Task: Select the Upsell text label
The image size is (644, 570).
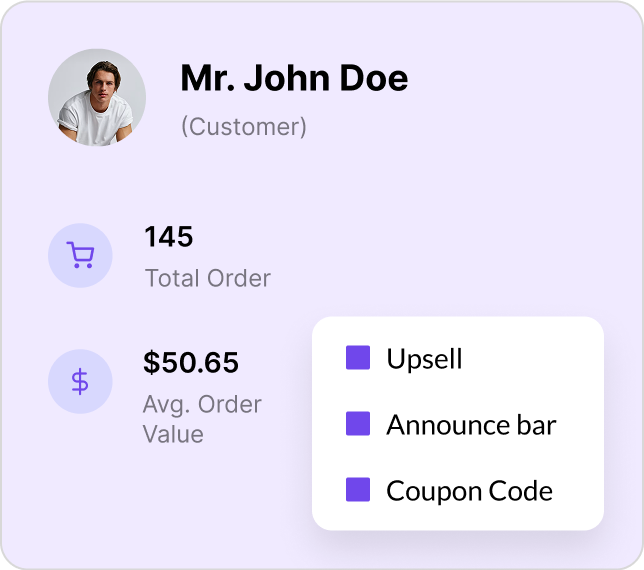Action: coord(424,359)
